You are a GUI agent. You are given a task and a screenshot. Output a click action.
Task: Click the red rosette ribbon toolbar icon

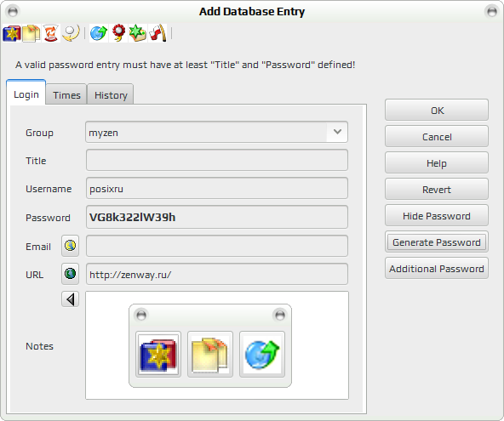point(118,33)
